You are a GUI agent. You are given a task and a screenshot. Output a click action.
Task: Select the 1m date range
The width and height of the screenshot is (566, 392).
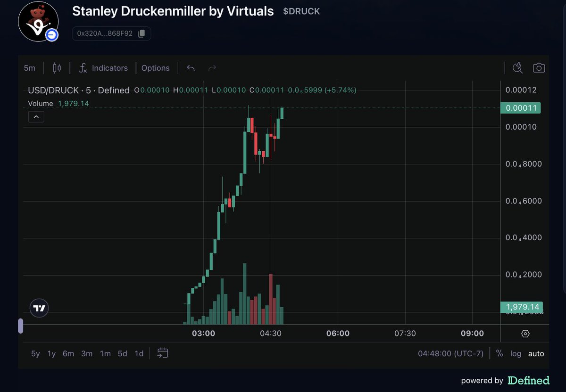coord(105,353)
